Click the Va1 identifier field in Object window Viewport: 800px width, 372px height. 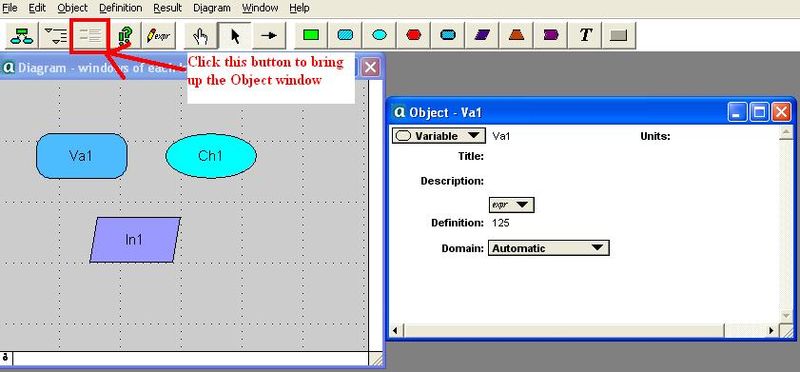(501, 136)
